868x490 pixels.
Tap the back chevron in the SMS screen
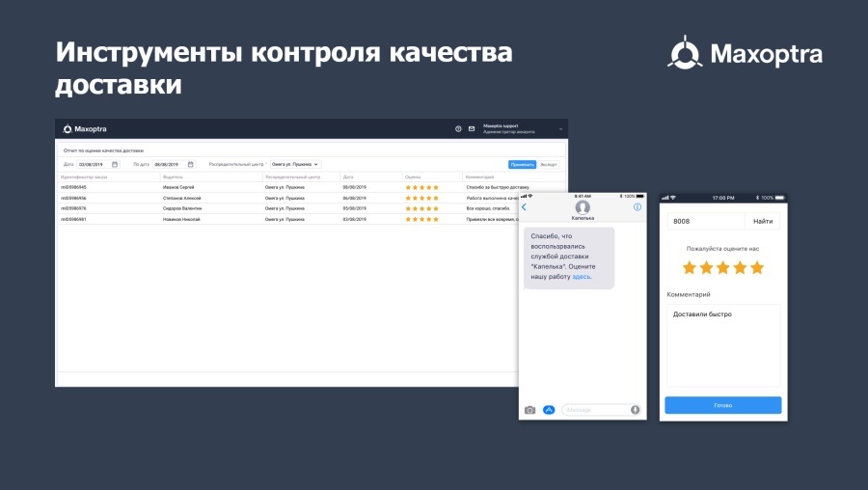coord(525,207)
